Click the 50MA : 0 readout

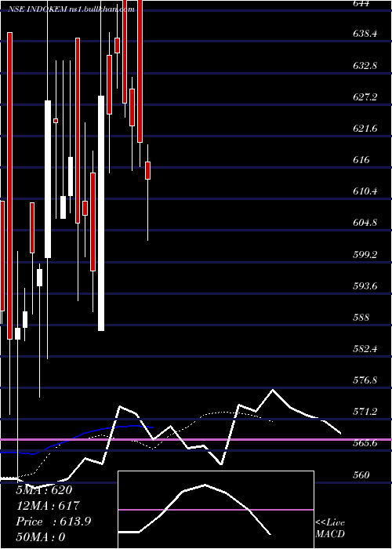coord(41,537)
